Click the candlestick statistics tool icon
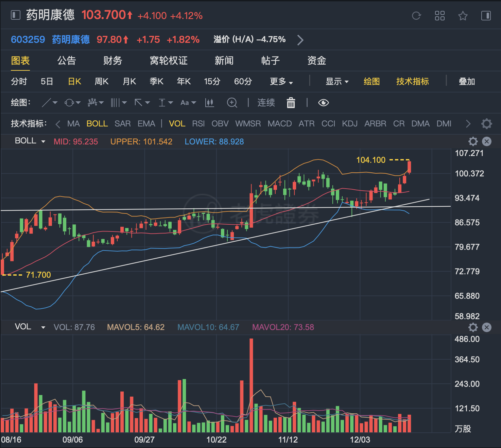The height and width of the screenshot is (448, 501). coord(210,103)
